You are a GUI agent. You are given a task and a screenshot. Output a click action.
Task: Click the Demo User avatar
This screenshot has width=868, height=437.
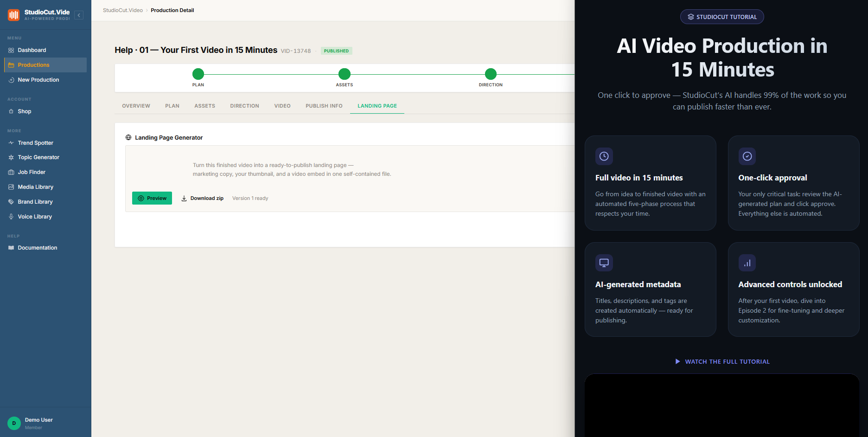pyautogui.click(x=14, y=423)
